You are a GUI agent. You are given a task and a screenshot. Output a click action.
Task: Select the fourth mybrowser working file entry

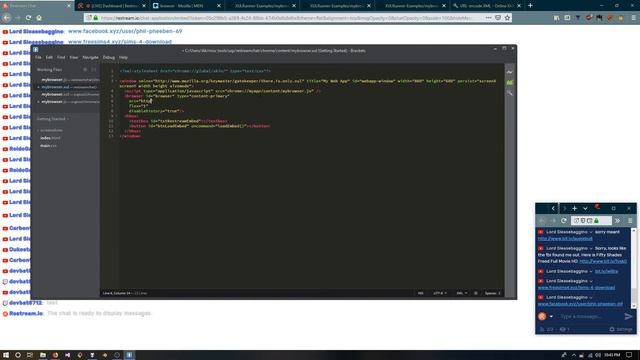click(68, 102)
